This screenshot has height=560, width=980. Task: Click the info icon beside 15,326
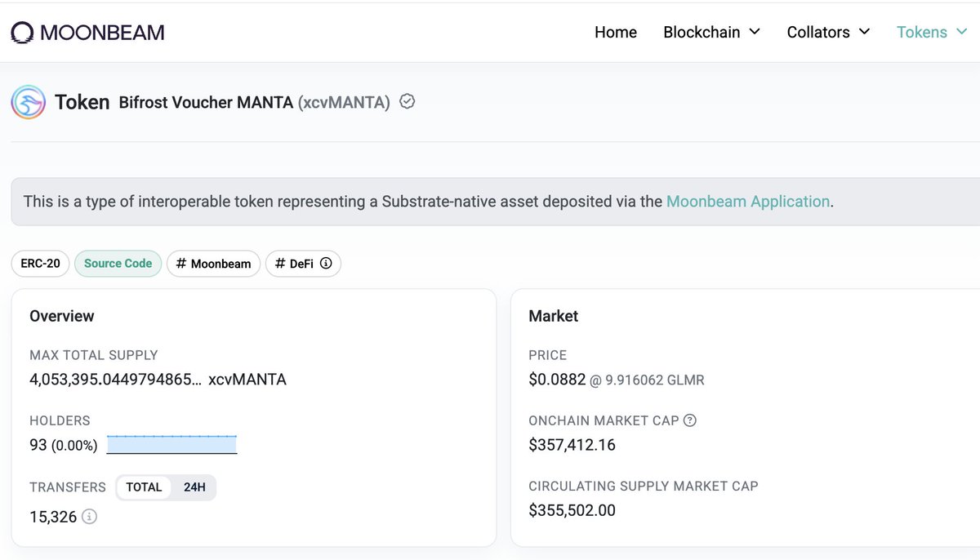tap(90, 517)
